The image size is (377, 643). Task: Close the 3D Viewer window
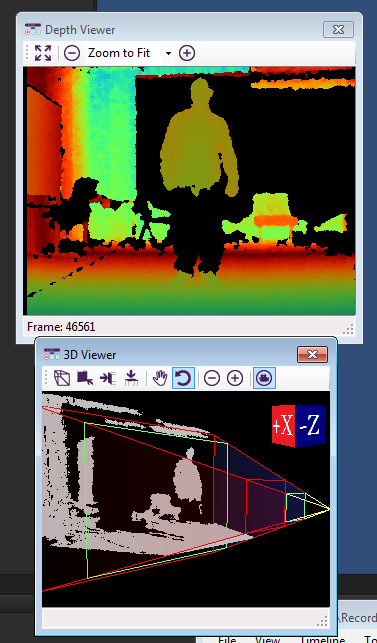[312, 354]
